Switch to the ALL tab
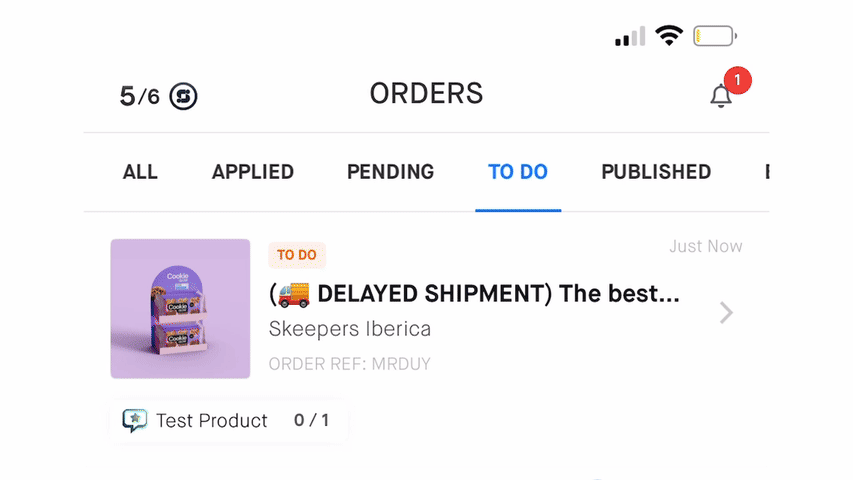 pyautogui.click(x=140, y=172)
